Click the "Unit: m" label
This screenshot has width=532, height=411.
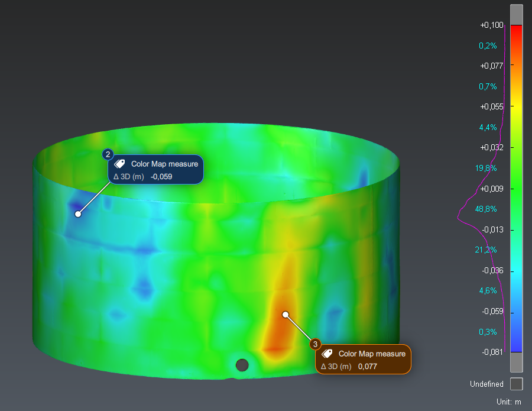[509, 402]
